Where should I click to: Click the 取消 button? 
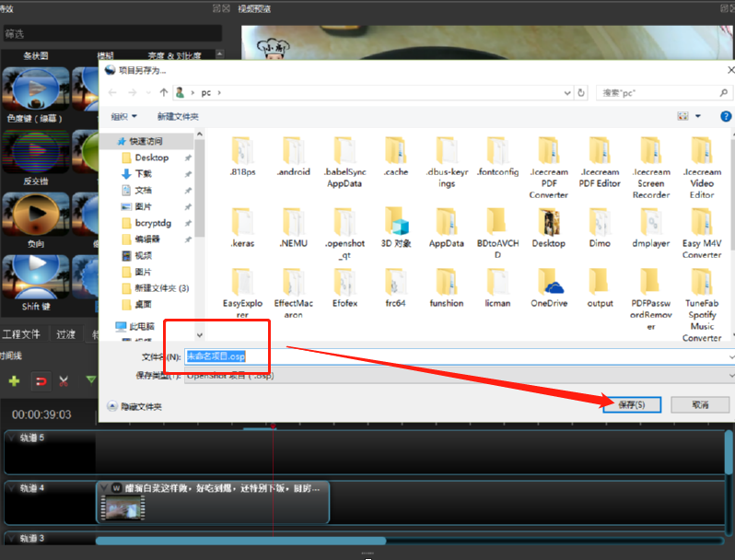point(700,404)
